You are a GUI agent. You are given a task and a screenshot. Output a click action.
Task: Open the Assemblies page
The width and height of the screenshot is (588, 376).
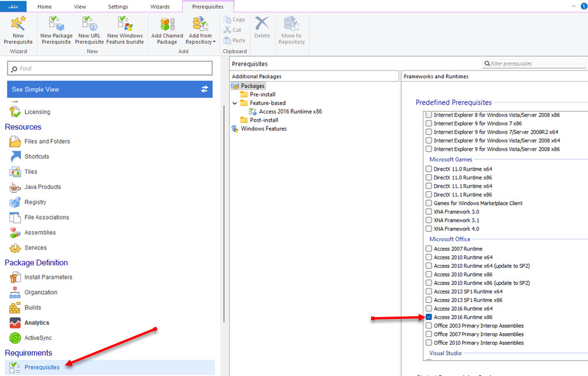tap(32, 232)
